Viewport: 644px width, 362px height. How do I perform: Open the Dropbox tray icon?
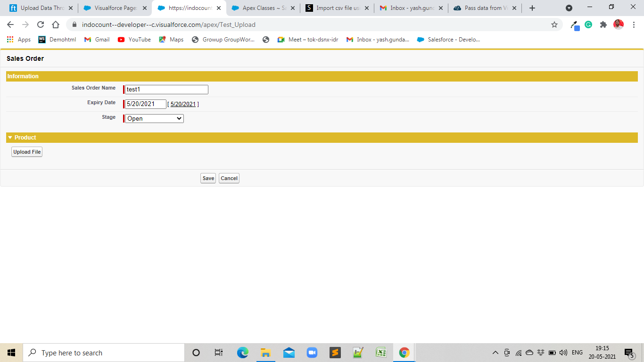pos(541,353)
